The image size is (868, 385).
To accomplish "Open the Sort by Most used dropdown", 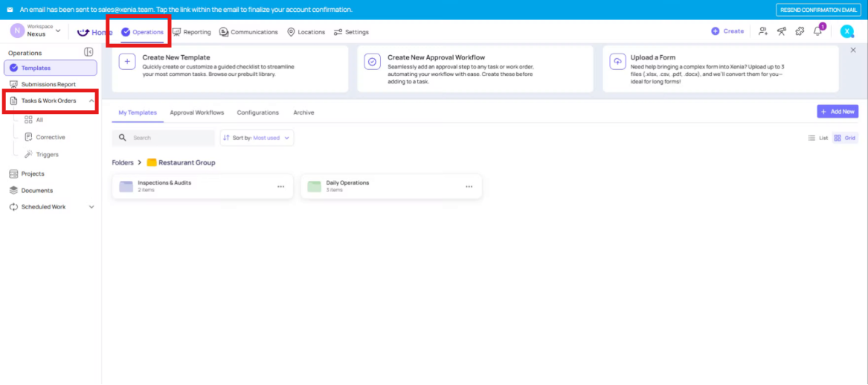I will [x=257, y=138].
